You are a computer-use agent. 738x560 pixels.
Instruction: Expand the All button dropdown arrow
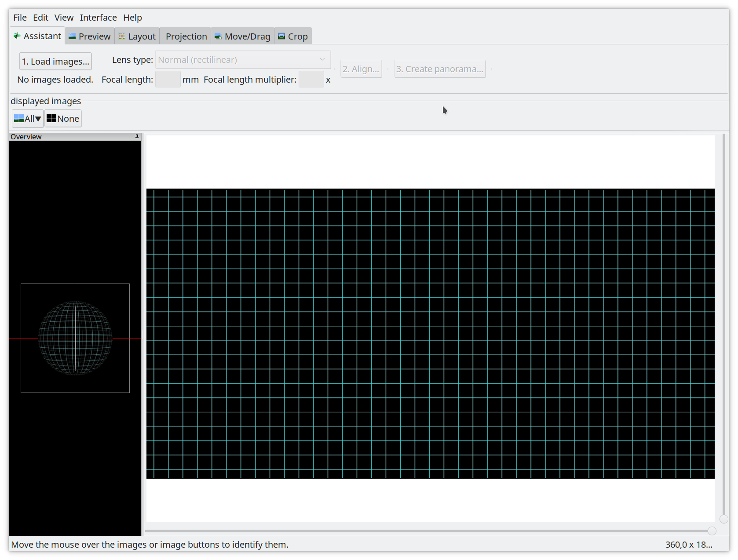pyautogui.click(x=38, y=119)
